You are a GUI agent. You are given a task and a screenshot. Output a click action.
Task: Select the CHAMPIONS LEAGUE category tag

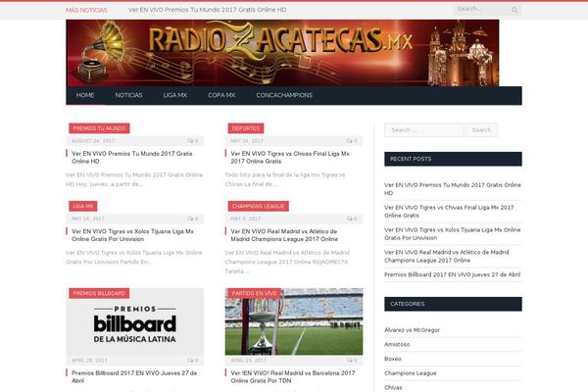(258, 207)
